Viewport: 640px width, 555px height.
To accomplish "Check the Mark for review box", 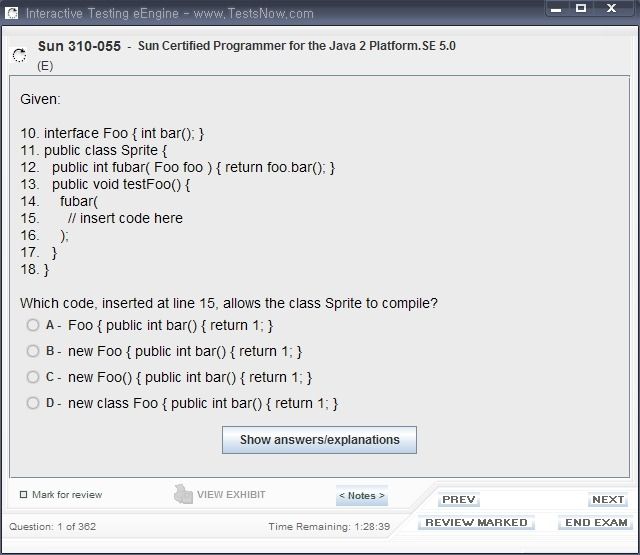I will point(24,495).
